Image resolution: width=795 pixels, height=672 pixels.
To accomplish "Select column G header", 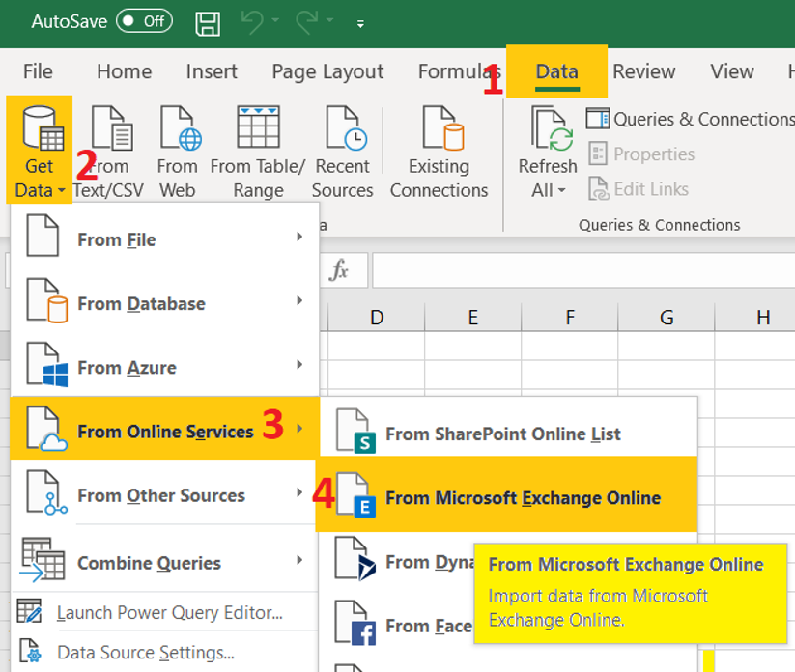I will click(x=667, y=318).
